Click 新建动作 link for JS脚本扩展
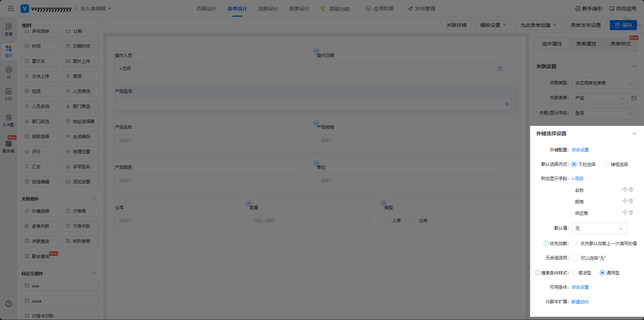The width and height of the screenshot is (644, 320). (x=580, y=302)
